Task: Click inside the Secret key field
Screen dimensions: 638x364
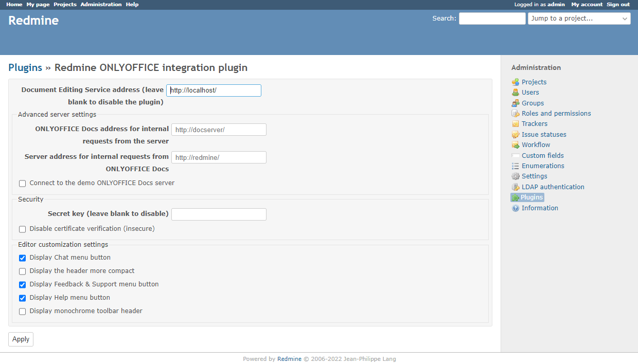Action: [x=219, y=214]
